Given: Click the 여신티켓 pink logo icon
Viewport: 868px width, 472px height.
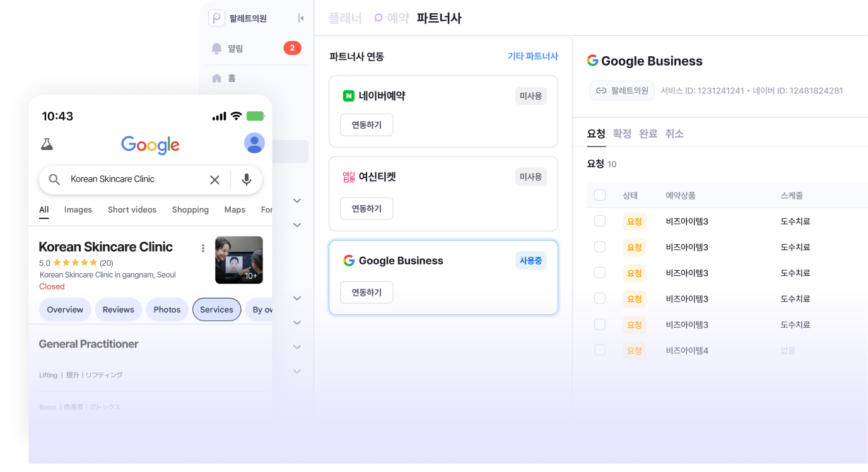Looking at the screenshot, I should [349, 177].
